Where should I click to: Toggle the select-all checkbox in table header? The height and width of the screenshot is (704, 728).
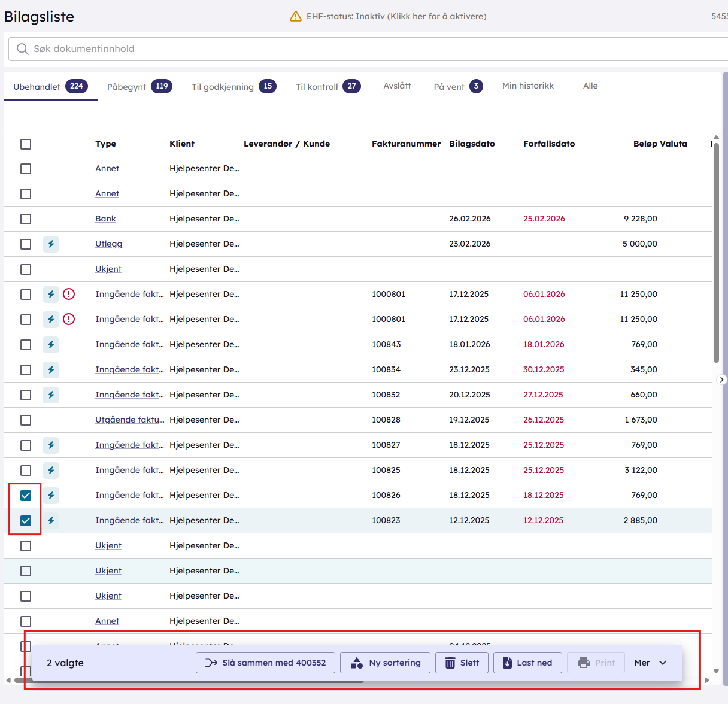tap(26, 144)
